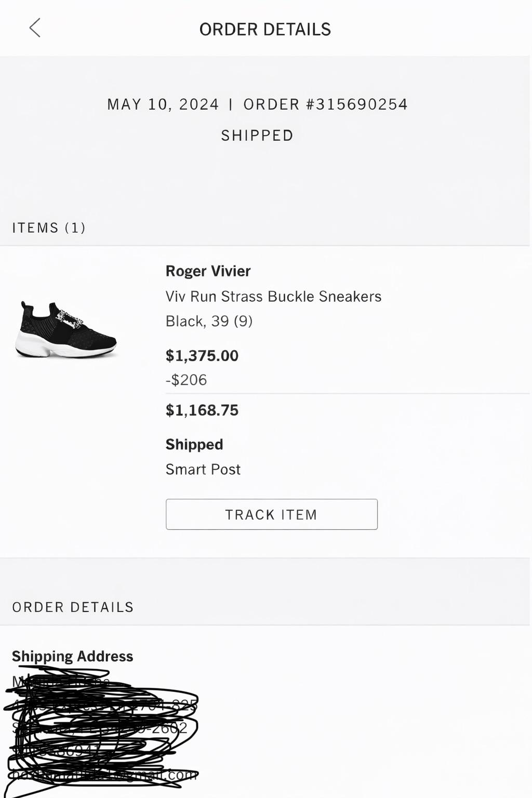
Task: Select the Roger Vivier brand name
Action: coord(208,271)
